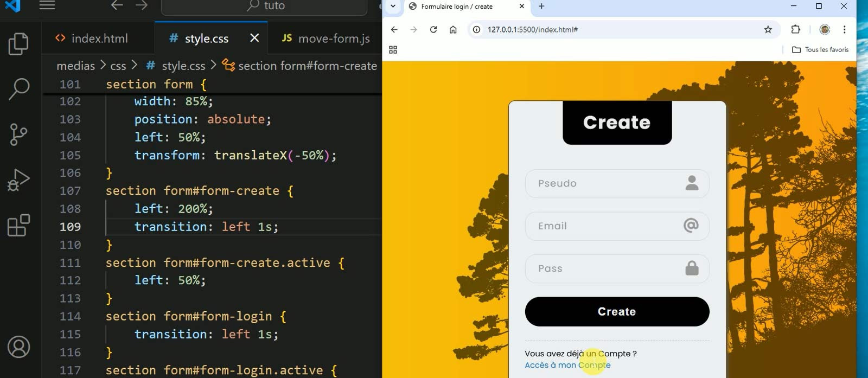The width and height of the screenshot is (868, 378).
Task: Open the Search view in the activity bar
Action: (18, 89)
